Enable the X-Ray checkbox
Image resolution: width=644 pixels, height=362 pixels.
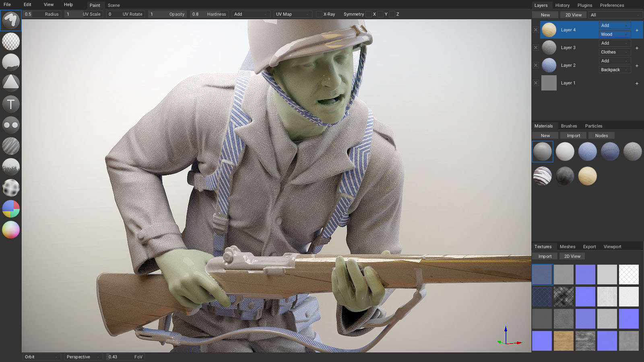(319, 14)
